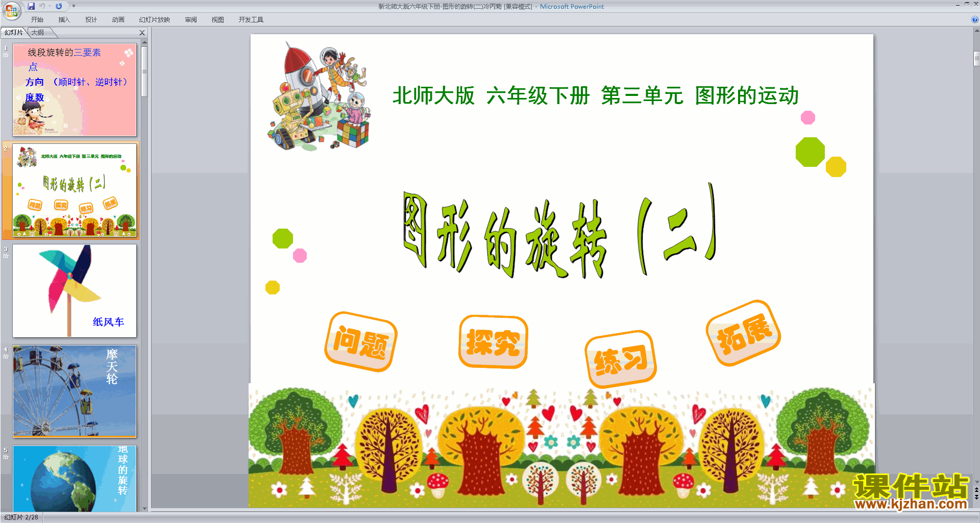Click the animation star icon beside slide 4
This screenshot has height=523, width=980.
[6, 356]
